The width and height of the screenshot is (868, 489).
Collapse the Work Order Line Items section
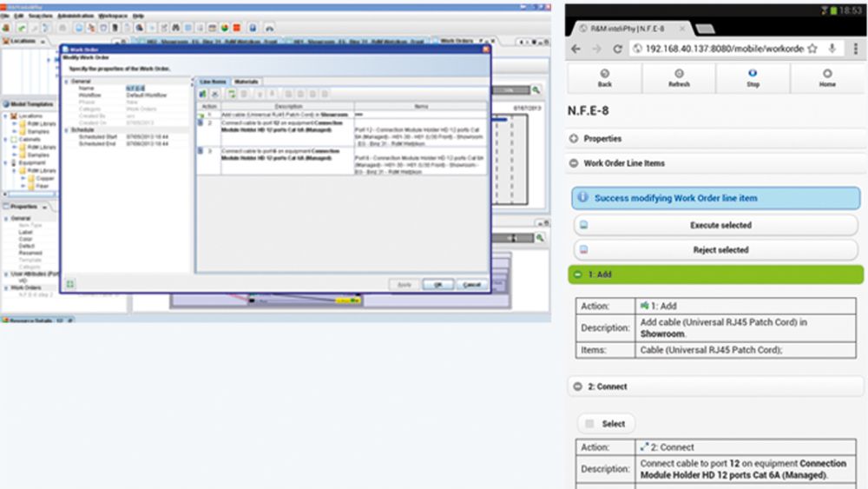(575, 162)
